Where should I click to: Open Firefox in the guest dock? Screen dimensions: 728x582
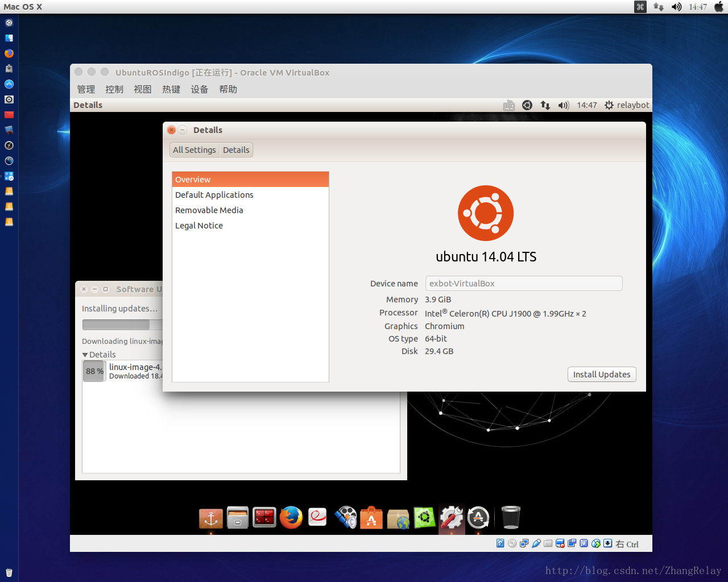click(291, 517)
